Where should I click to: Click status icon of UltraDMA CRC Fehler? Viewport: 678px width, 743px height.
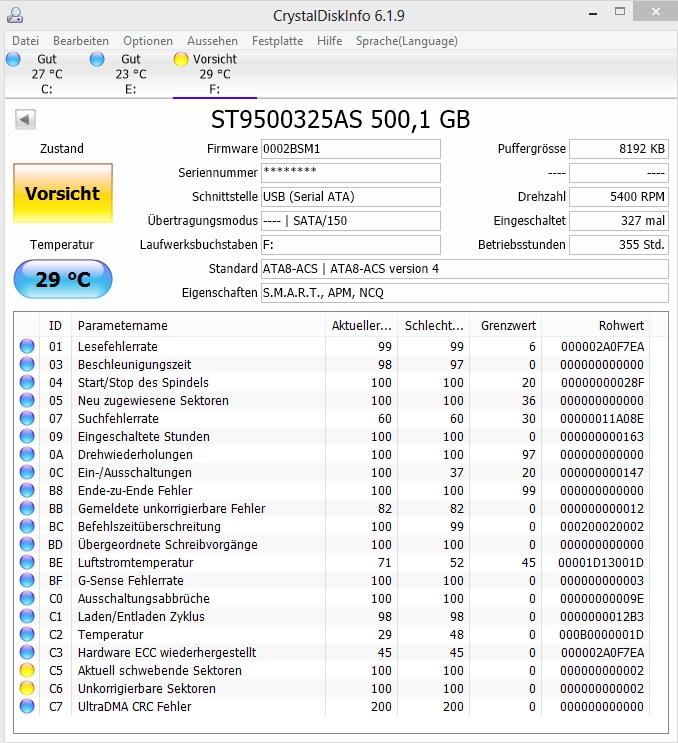tap(27, 707)
